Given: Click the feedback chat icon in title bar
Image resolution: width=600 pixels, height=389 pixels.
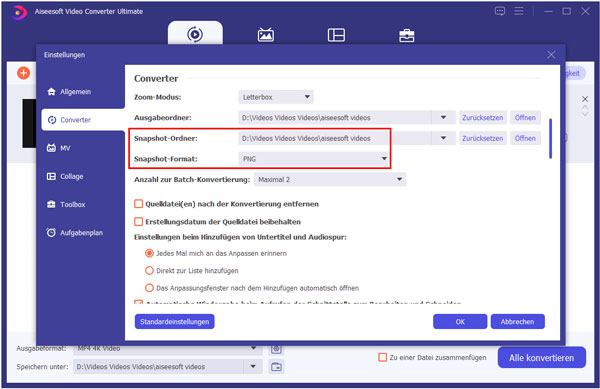Looking at the screenshot, I should [x=500, y=11].
